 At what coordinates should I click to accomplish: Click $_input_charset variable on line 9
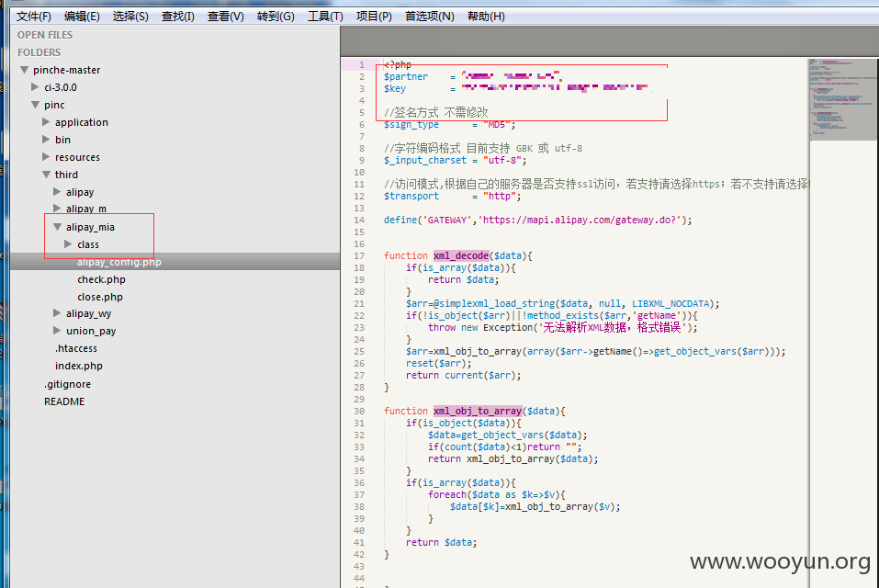pos(425,160)
